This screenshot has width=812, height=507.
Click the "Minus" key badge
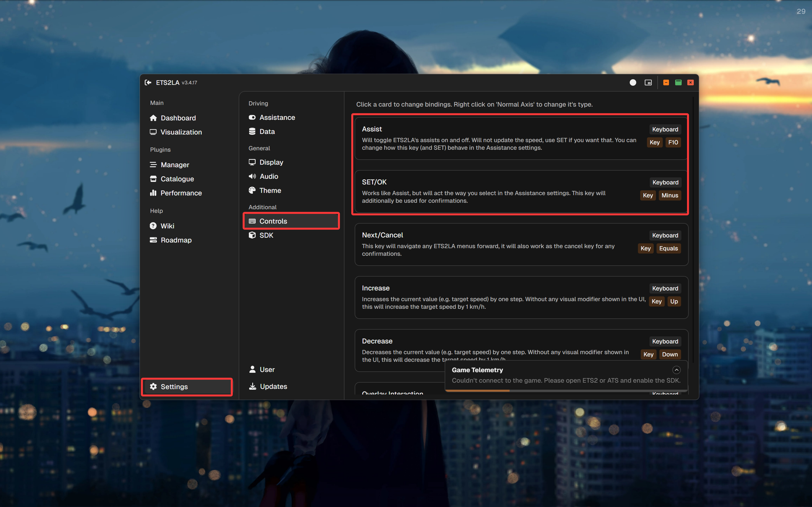click(670, 195)
